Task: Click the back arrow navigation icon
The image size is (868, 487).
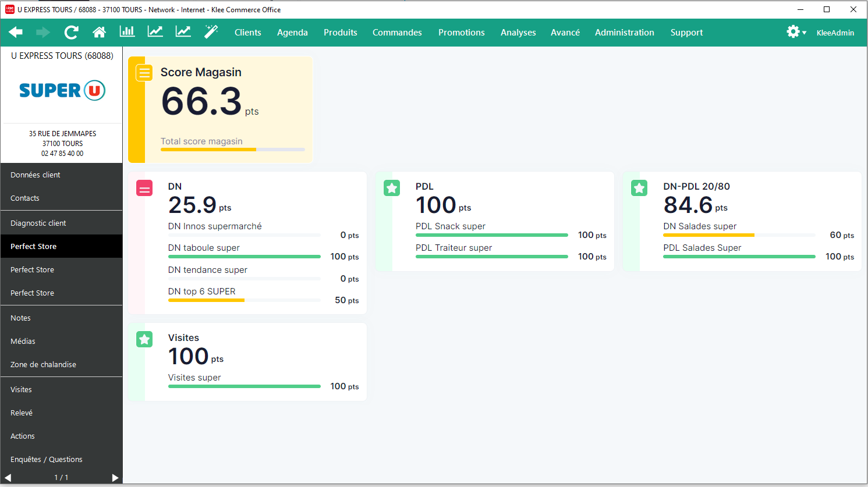Action: pos(16,33)
